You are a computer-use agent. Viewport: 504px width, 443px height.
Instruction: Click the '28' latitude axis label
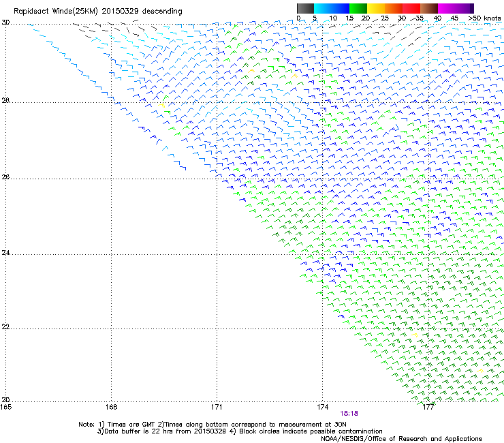point(5,100)
